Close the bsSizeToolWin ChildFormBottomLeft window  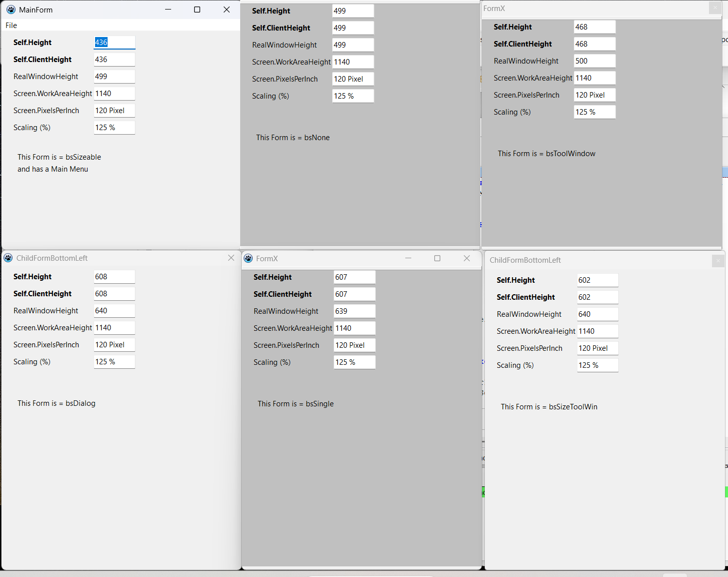718,261
